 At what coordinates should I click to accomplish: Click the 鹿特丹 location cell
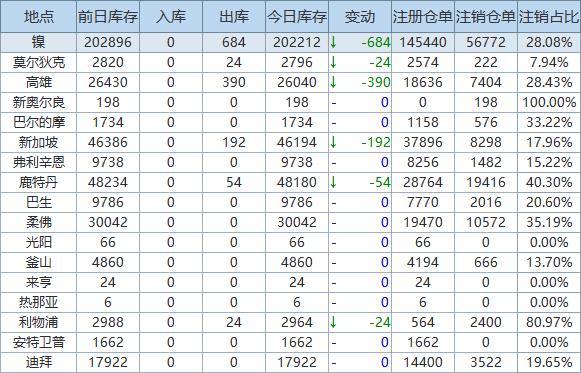point(39,182)
